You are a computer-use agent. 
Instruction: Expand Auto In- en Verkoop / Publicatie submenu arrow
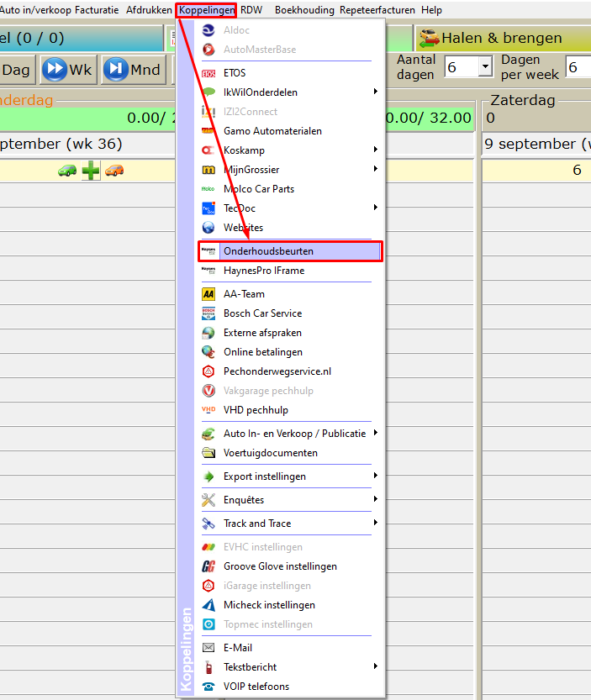click(375, 433)
